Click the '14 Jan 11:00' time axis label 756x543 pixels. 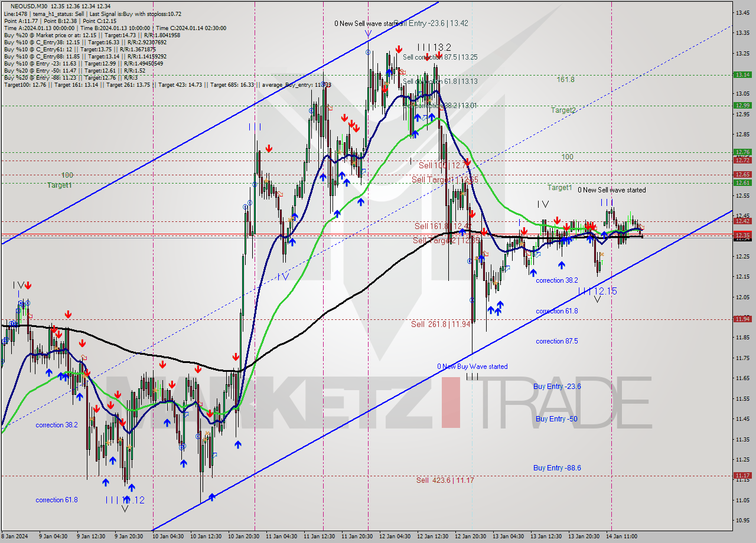click(x=621, y=537)
